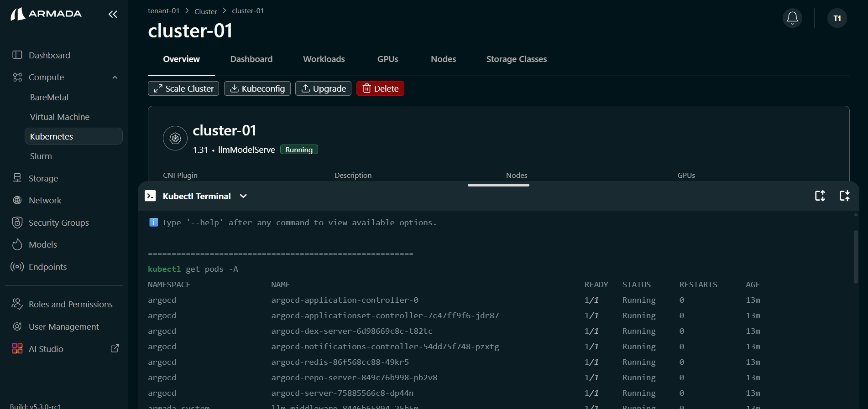Viewport: 868px width, 409px height.
Task: Pop out terminal panel icon
Action: (845, 196)
